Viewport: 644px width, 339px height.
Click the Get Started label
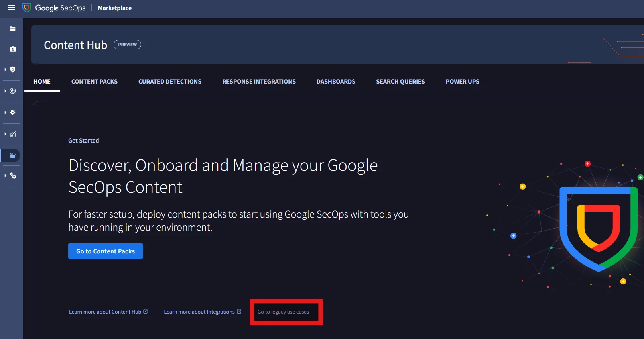tap(83, 141)
